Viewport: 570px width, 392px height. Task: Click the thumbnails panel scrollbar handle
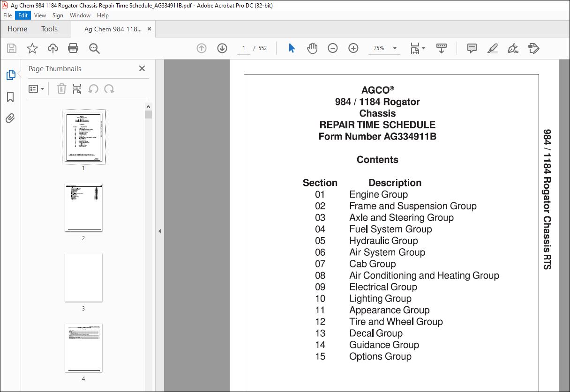(x=148, y=115)
